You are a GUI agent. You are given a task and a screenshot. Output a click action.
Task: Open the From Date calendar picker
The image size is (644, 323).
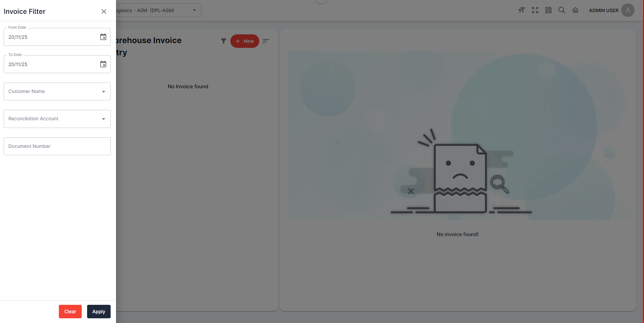[103, 37]
